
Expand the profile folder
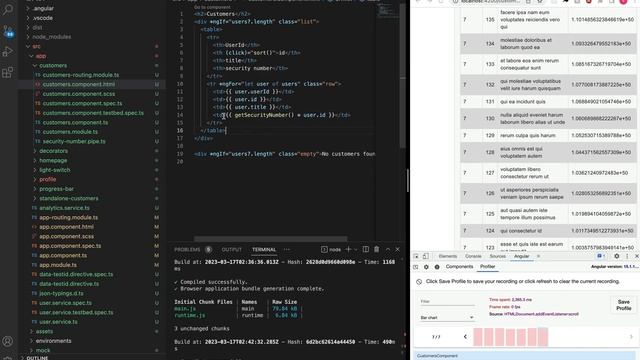click(47, 179)
